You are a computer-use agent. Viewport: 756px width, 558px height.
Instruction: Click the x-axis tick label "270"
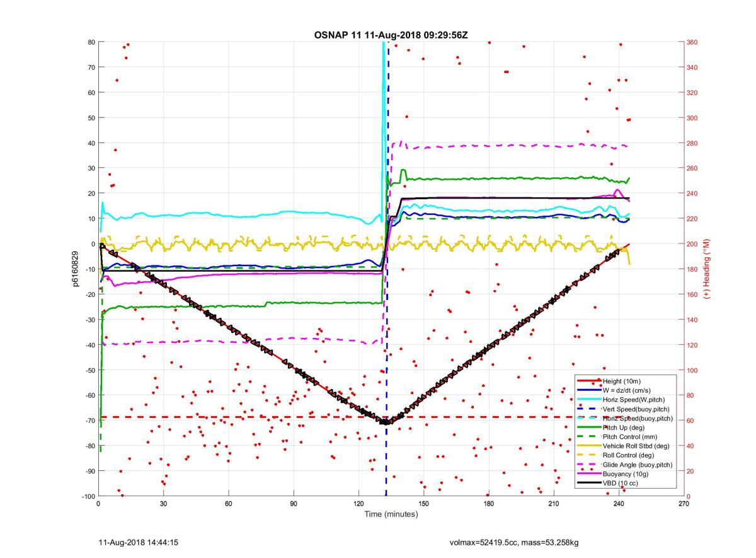(x=684, y=504)
